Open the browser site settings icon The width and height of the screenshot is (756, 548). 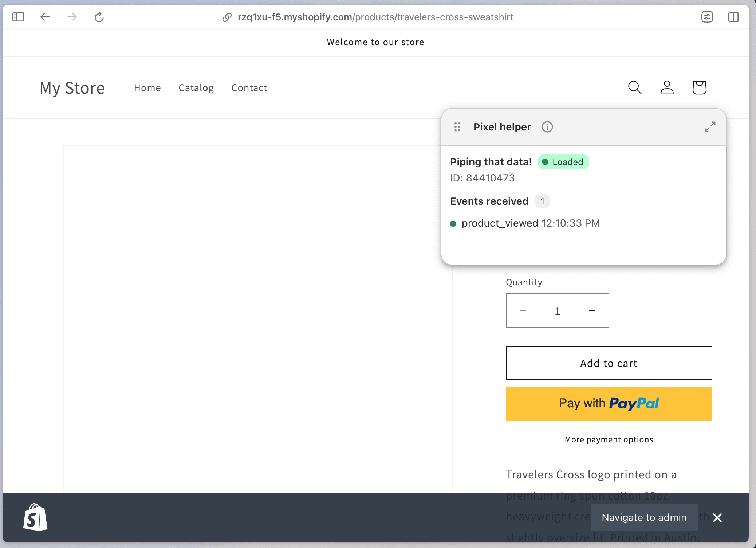707,17
